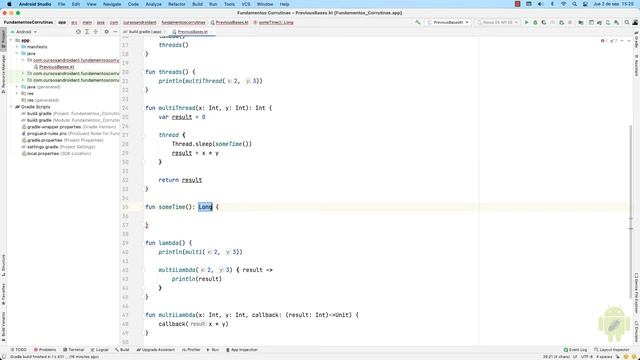
Task: Open SDK Manager icon in toolbar
Action: (616, 22)
